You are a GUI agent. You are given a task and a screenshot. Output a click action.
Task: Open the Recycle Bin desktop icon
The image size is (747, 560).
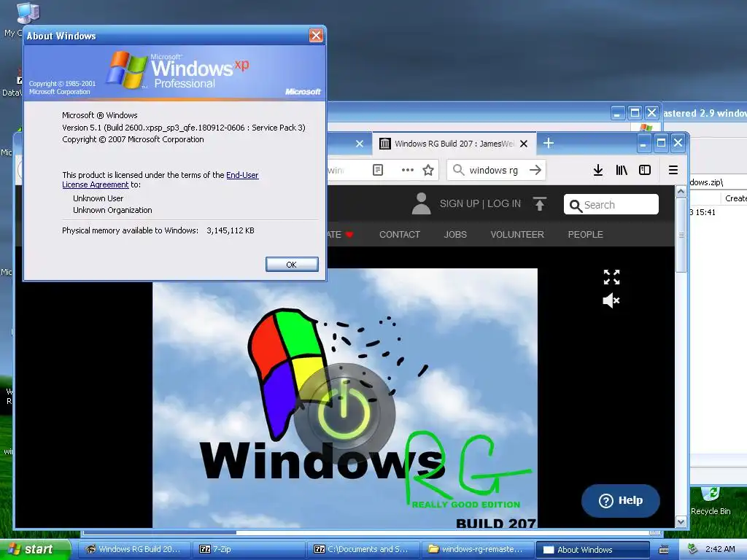tap(711, 501)
